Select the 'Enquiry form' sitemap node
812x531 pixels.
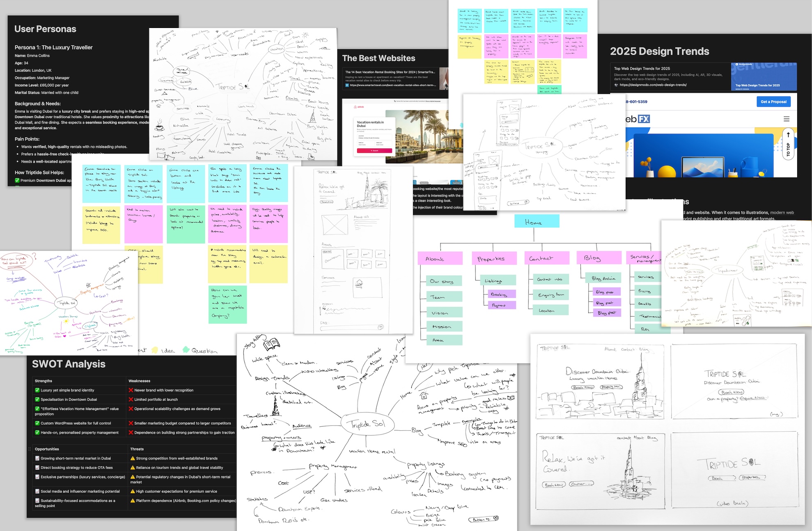pyautogui.click(x=551, y=294)
